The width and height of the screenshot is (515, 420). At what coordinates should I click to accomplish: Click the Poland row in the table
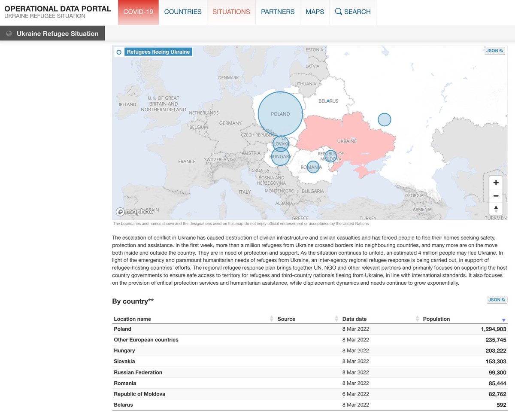[x=310, y=329]
